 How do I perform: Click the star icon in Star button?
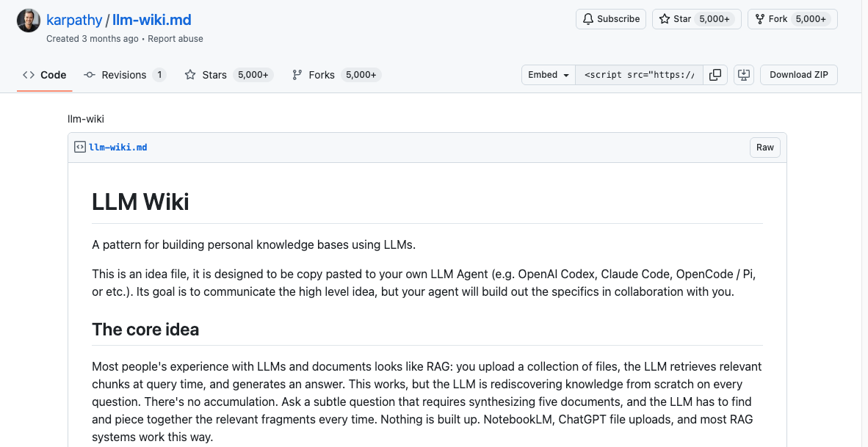click(x=665, y=19)
